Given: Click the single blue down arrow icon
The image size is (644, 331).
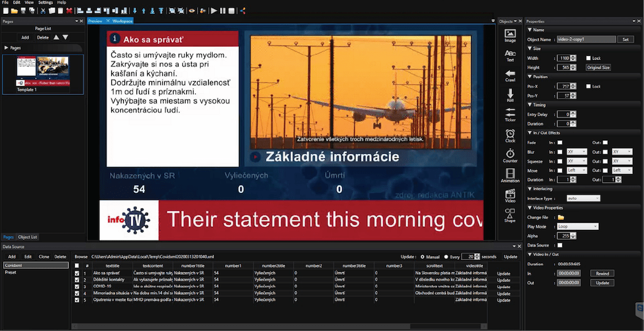Looking at the screenshot, I should (x=135, y=11).
